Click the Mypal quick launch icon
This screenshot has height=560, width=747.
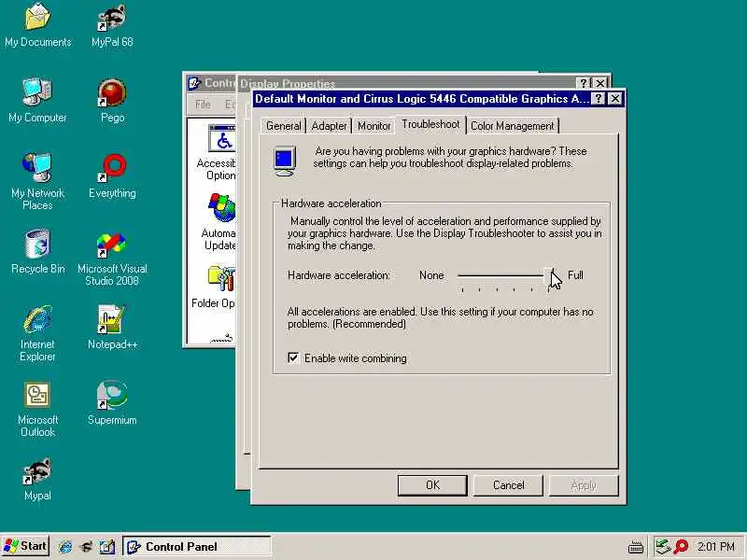click(86, 547)
